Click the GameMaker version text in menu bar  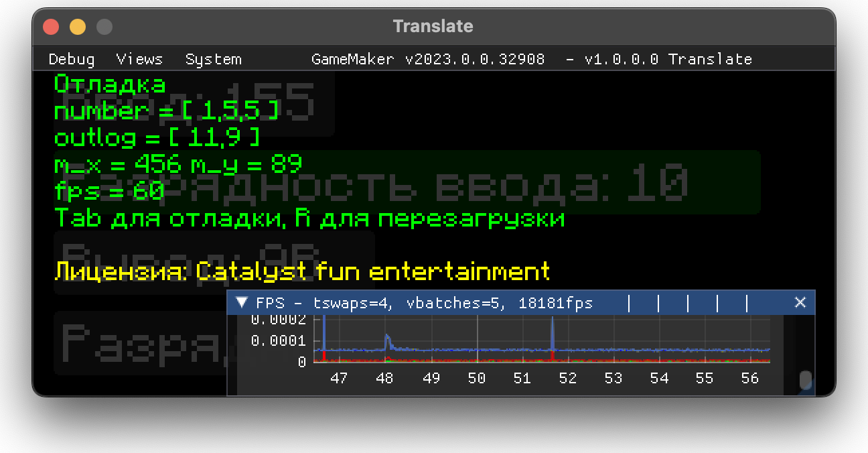point(428,59)
